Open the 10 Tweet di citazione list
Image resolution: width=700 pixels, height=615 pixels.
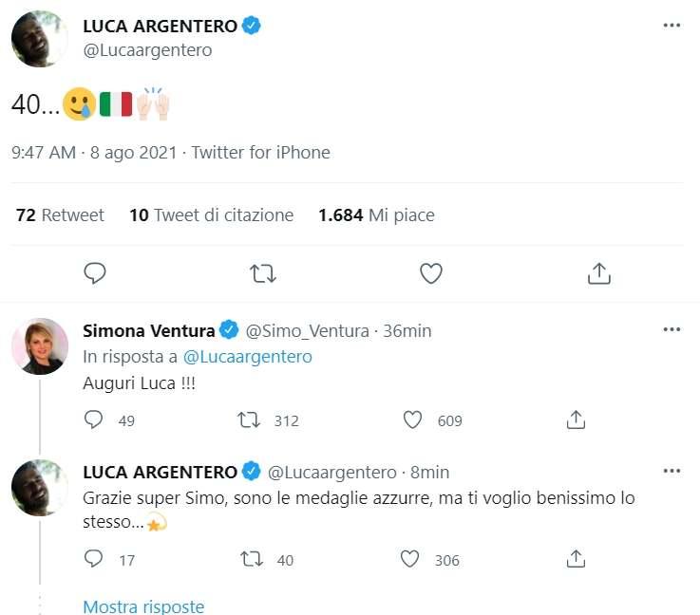[211, 215]
